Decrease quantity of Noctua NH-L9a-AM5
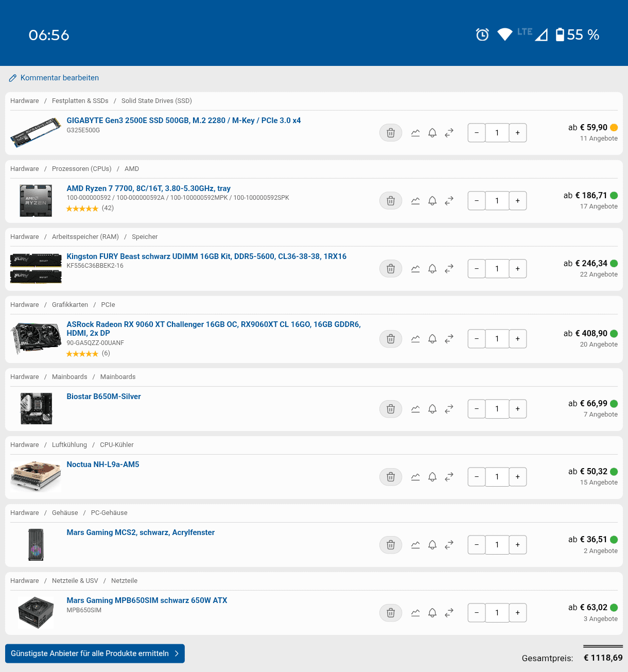This screenshot has height=672, width=628. (477, 477)
